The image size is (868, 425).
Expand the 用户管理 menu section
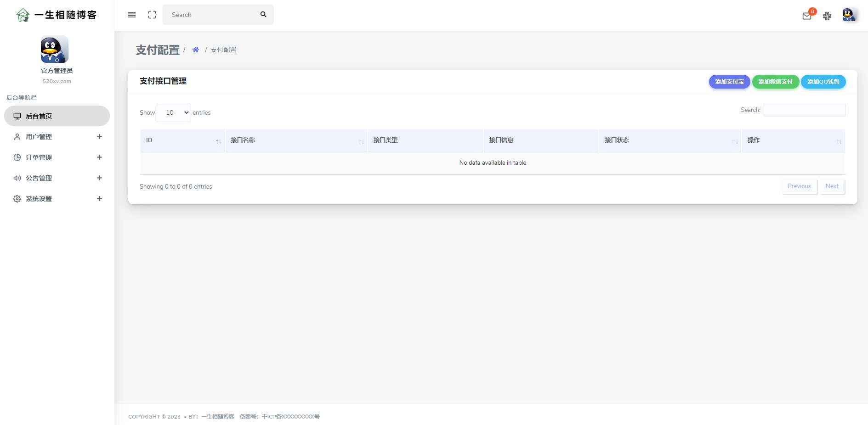tap(99, 136)
